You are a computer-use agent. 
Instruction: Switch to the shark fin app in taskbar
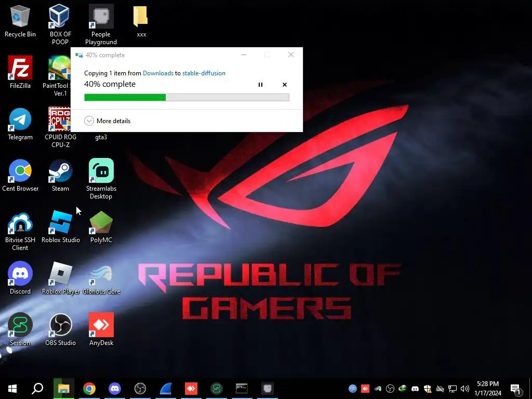tap(166, 389)
